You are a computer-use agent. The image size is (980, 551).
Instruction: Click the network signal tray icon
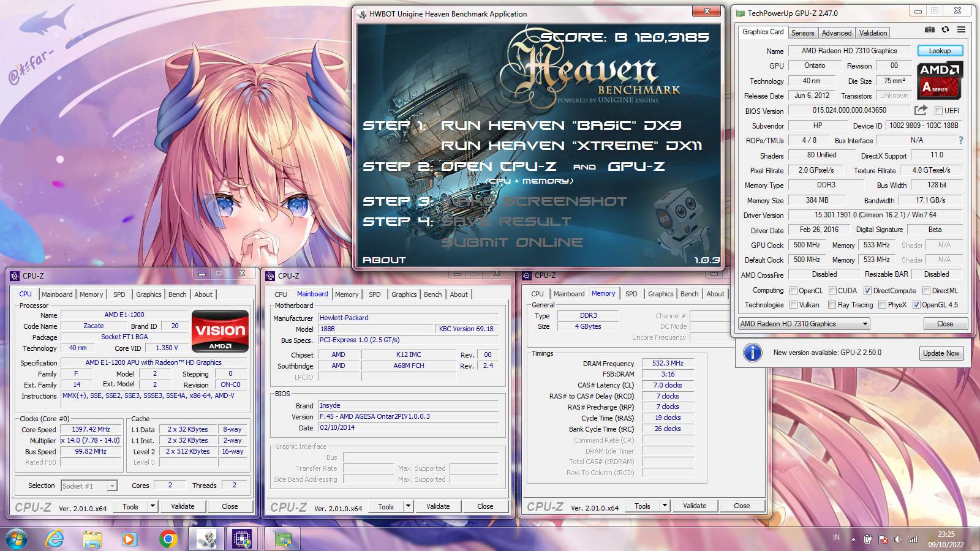(x=913, y=539)
